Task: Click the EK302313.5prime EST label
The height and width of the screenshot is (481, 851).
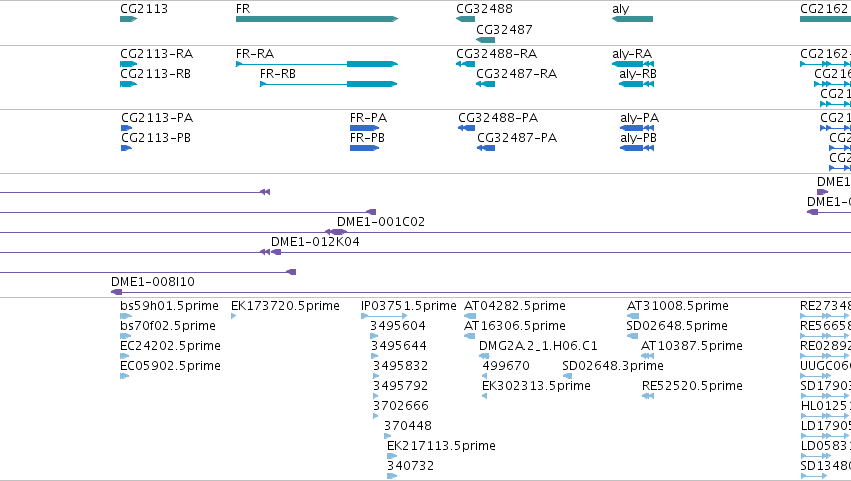Action: point(536,387)
